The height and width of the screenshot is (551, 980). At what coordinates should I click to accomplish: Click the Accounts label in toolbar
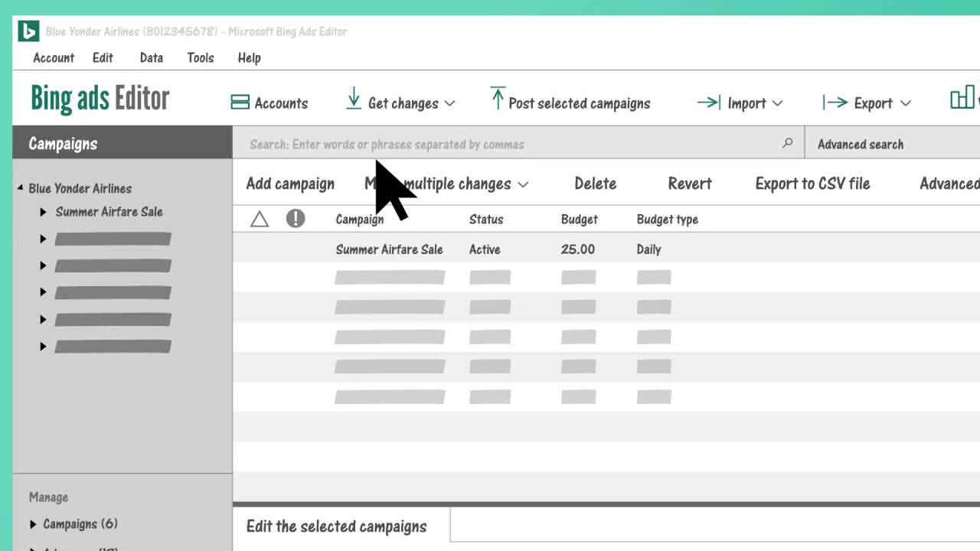tap(281, 103)
